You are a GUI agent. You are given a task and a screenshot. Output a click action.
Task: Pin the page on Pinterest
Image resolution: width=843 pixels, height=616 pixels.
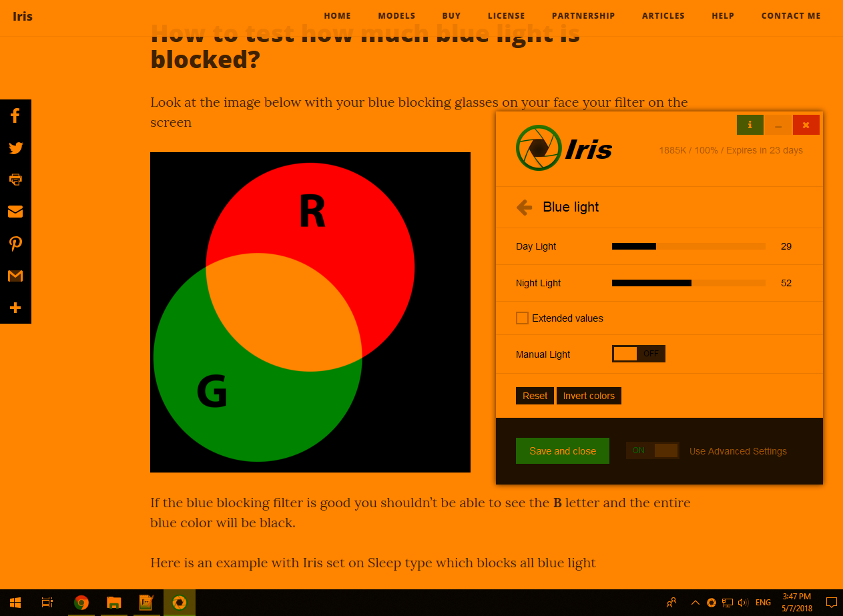coord(15,244)
